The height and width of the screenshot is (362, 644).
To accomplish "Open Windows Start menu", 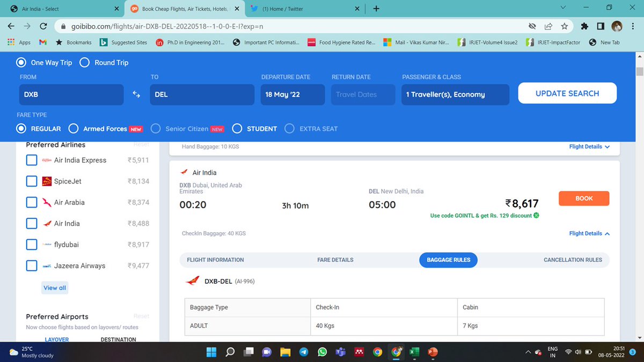I will coord(211,352).
